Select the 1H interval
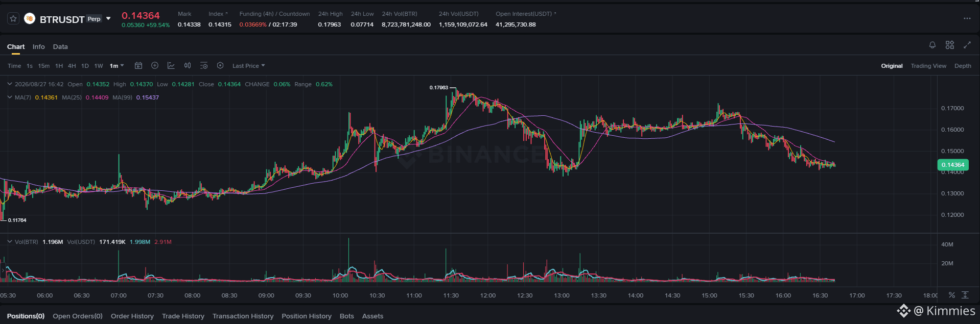 [59, 66]
